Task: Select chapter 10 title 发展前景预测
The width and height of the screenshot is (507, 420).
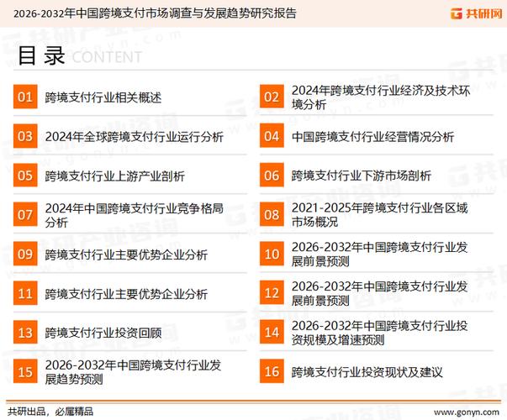Action: point(379,255)
